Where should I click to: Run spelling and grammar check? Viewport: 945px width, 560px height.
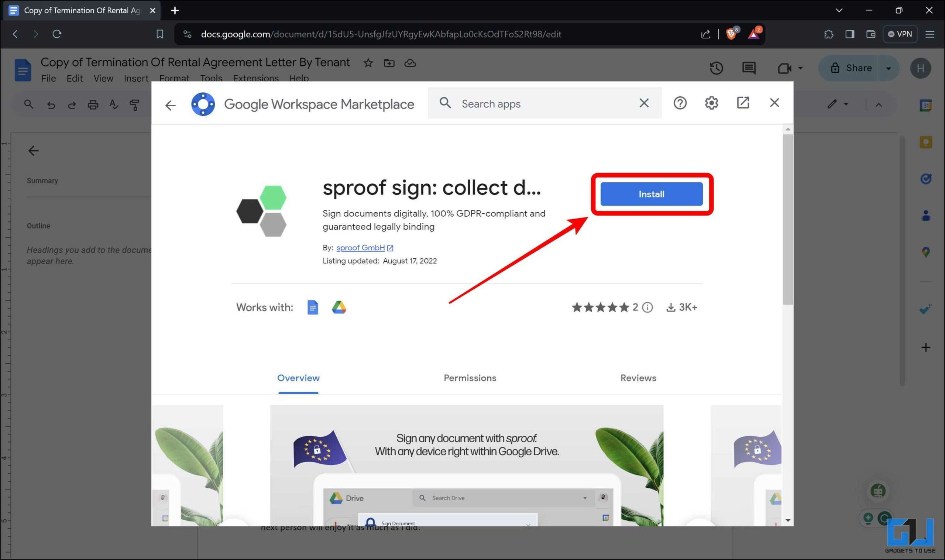point(114,104)
